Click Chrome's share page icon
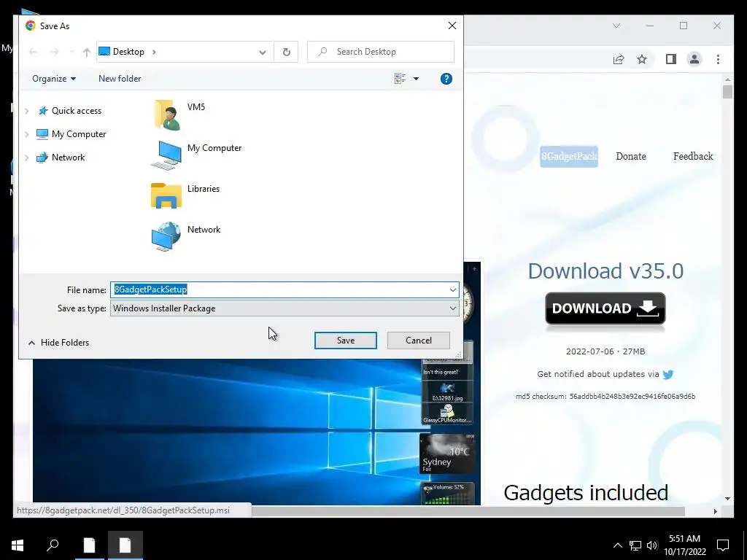 (x=619, y=60)
